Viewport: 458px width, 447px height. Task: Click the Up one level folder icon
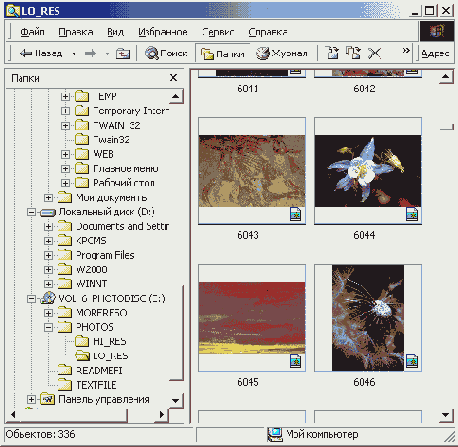point(123,53)
